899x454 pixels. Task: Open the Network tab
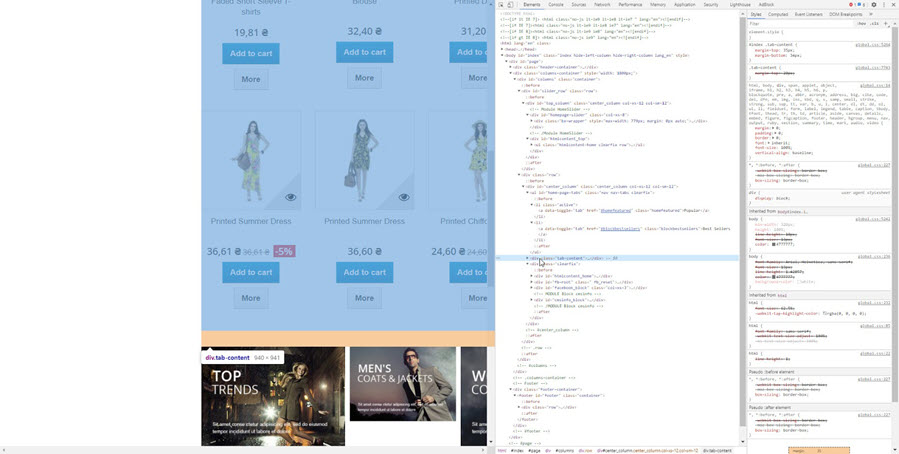602,5
